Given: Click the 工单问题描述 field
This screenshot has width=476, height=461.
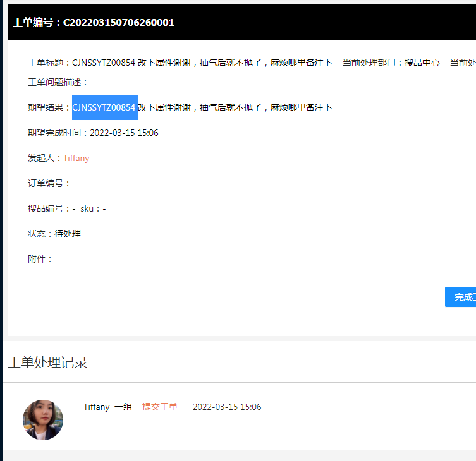Looking at the screenshot, I should (60, 82).
